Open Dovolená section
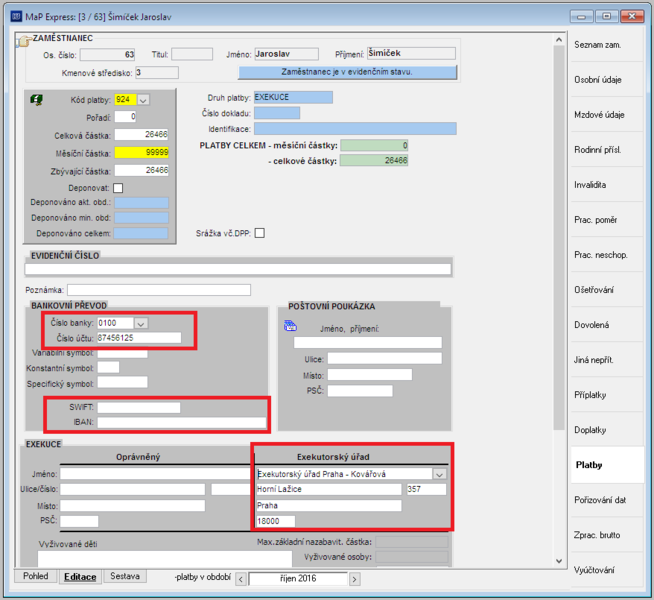Image resolution: width=654 pixels, height=600 pixels. pos(606,325)
